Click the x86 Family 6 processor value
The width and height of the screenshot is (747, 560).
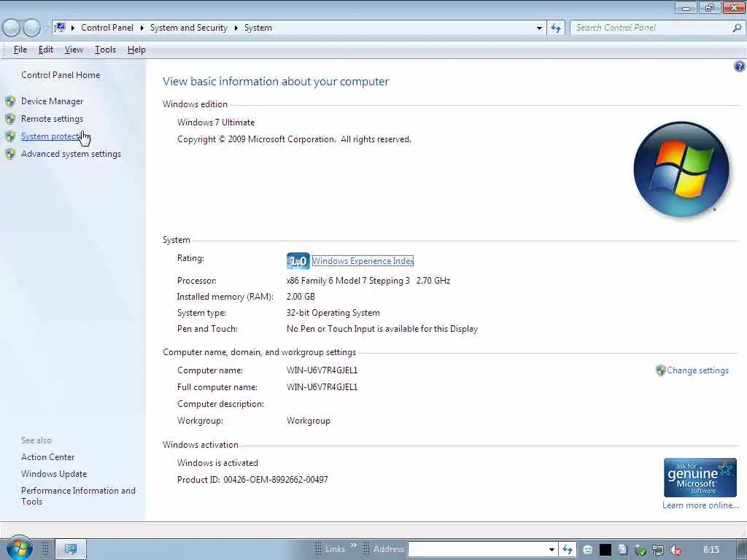(368, 281)
